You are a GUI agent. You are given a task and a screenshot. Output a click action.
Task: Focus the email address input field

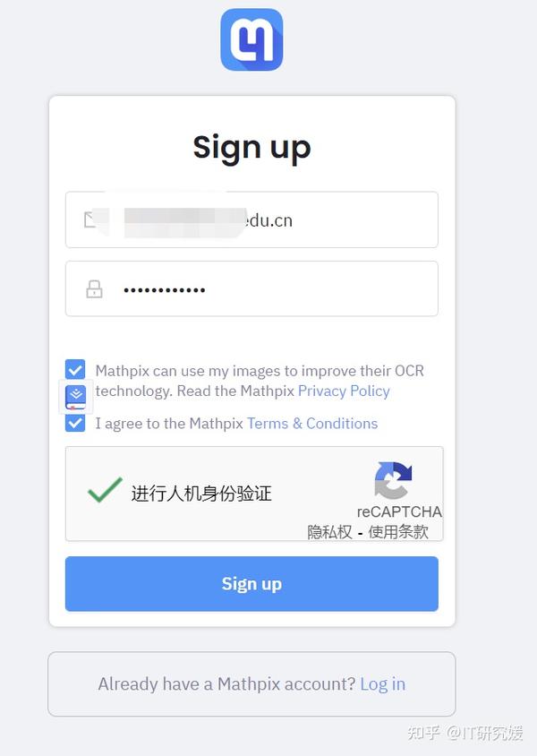[x=251, y=219]
